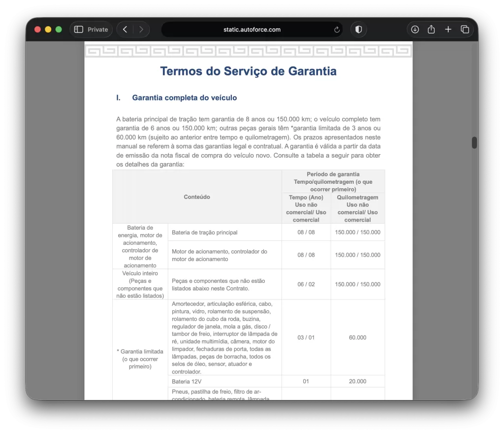Go back with the left arrow
The image size is (504, 434).
(x=125, y=30)
